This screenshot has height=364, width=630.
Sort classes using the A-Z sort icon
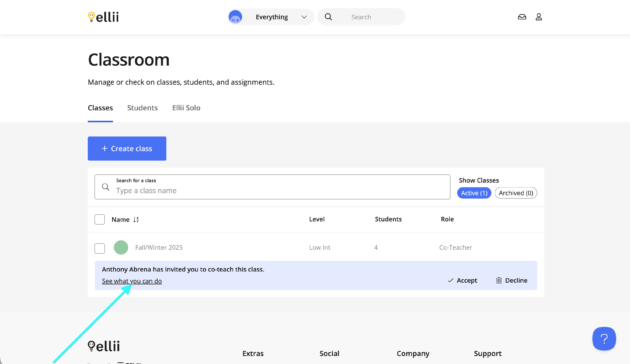coord(136,220)
